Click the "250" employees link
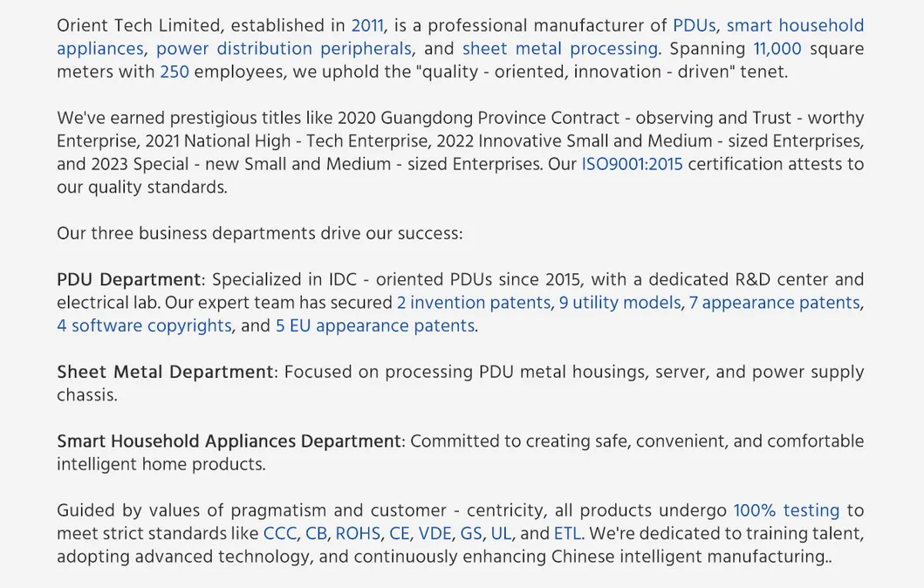924x588 pixels. 175,72
